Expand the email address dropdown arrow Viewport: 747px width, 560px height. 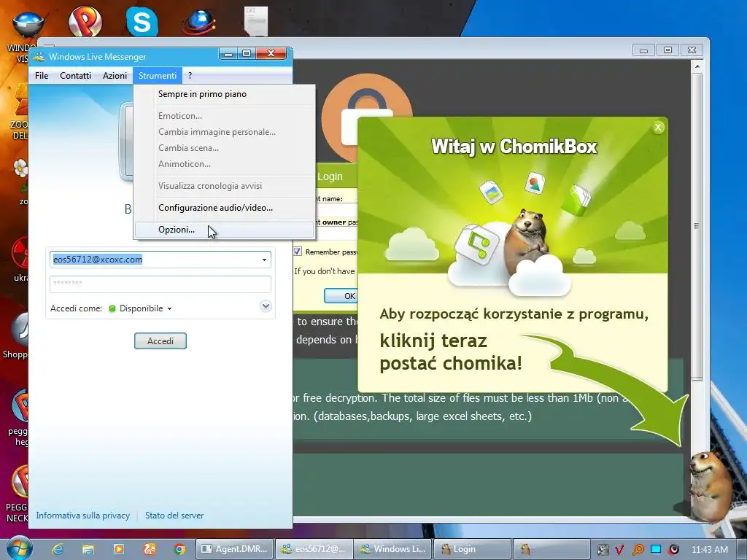pos(264,260)
